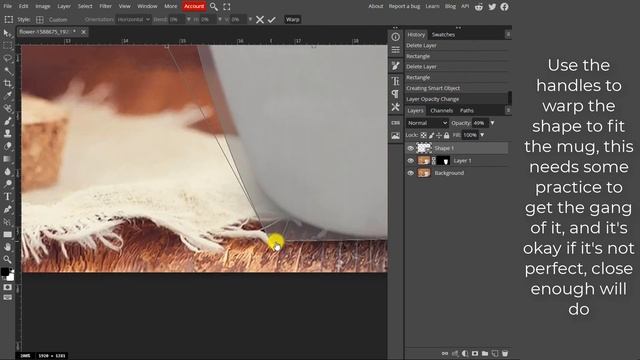This screenshot has height=360, width=640.
Task: Open the Layer menu
Action: (64, 6)
